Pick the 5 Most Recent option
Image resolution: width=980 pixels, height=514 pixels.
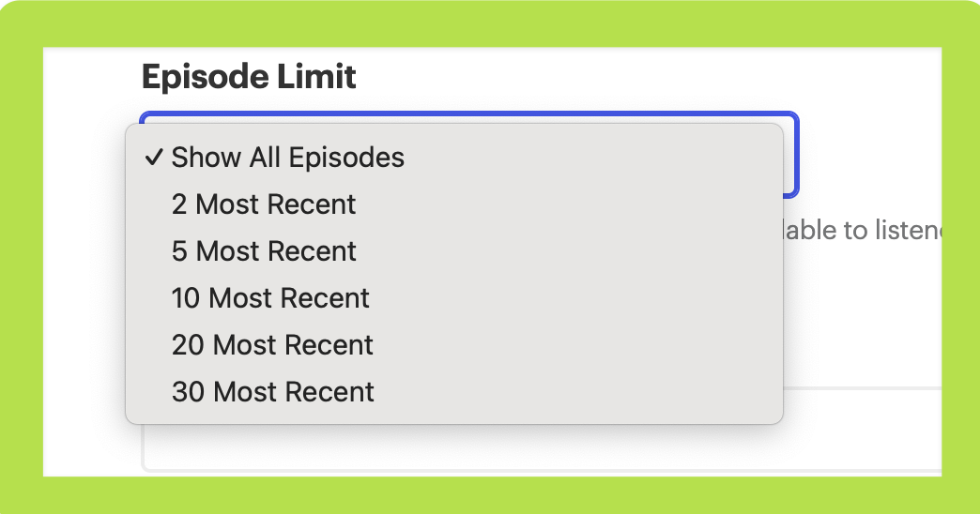coord(264,251)
